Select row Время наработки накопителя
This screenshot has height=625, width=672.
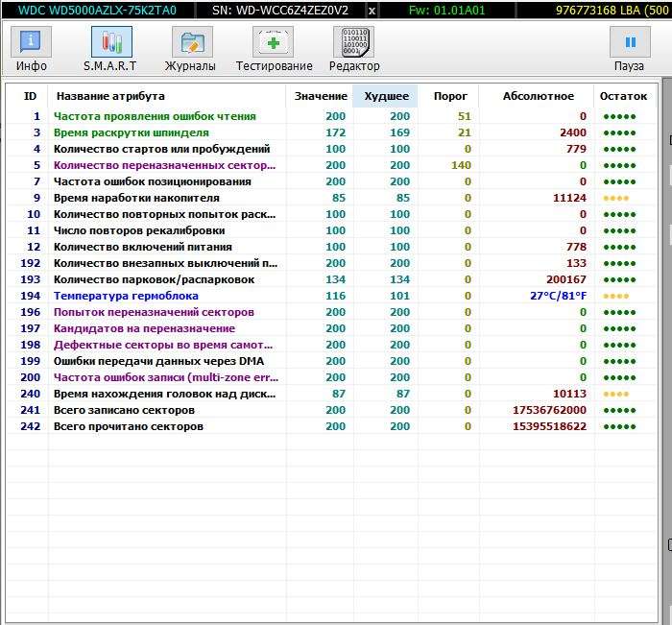click(331, 198)
